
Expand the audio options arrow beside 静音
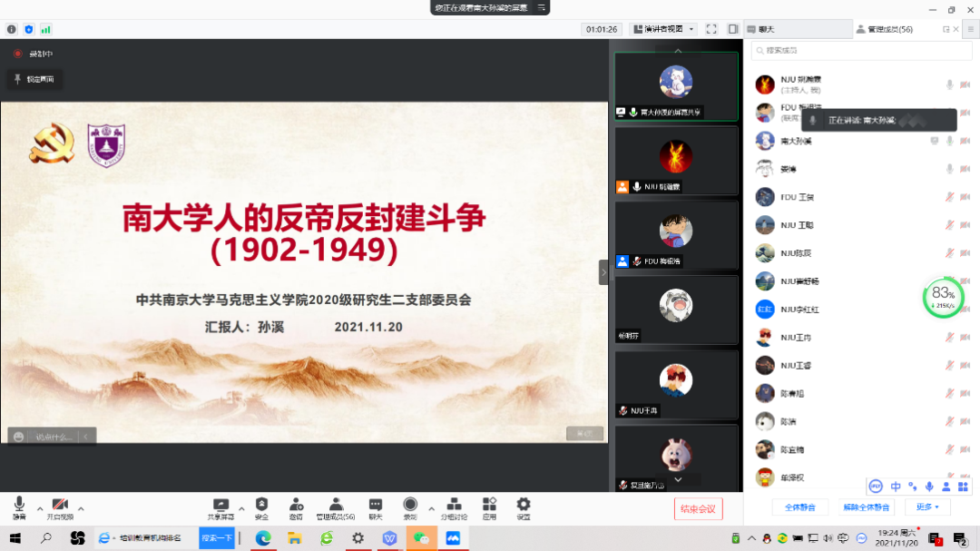pos(39,508)
